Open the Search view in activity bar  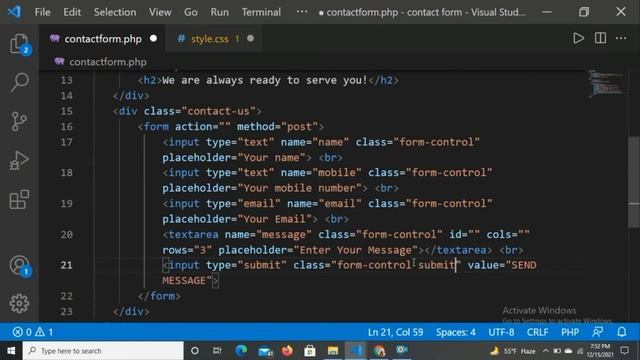click(x=19, y=82)
